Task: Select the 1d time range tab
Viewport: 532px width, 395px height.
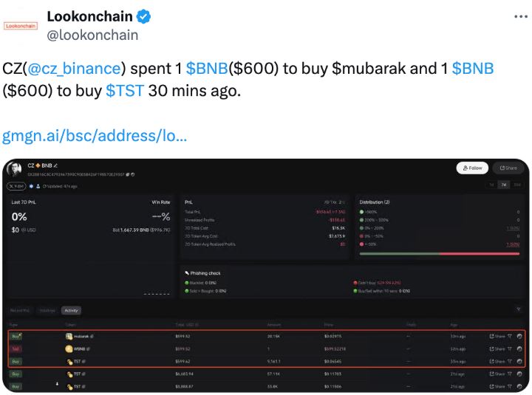Action: point(492,184)
